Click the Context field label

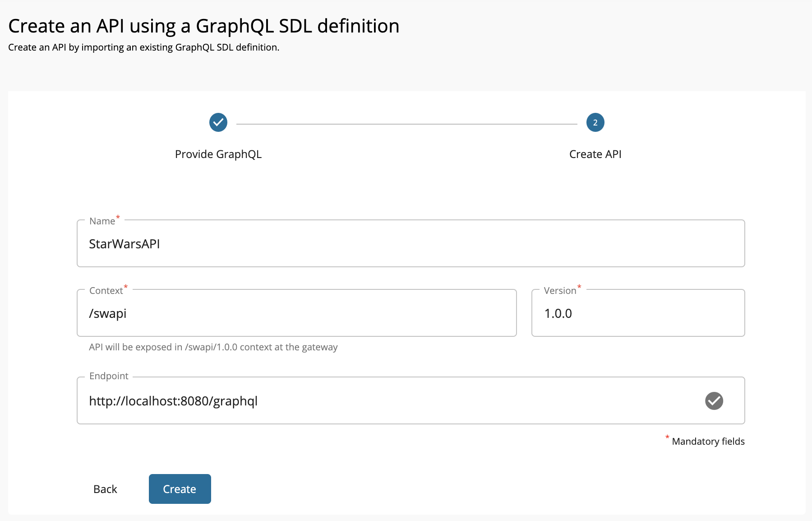(106, 291)
